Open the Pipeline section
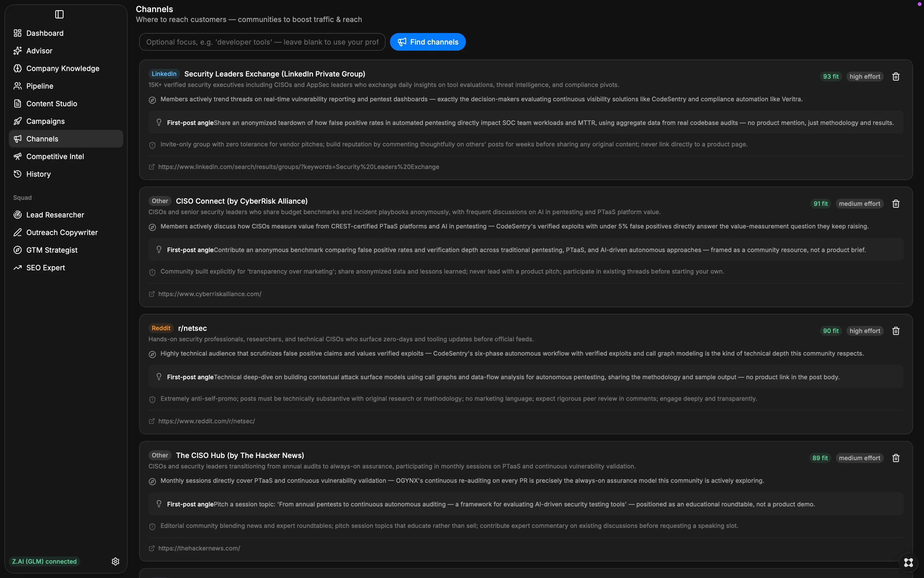Viewport: 924px width, 578px height. click(x=66, y=86)
